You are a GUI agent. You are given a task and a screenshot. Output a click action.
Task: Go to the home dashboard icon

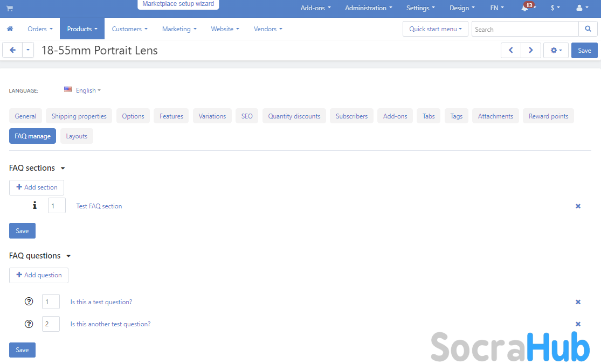10,29
